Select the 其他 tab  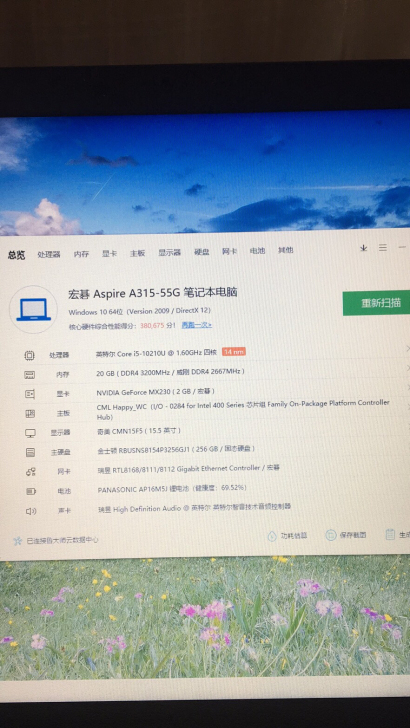pos(285,250)
